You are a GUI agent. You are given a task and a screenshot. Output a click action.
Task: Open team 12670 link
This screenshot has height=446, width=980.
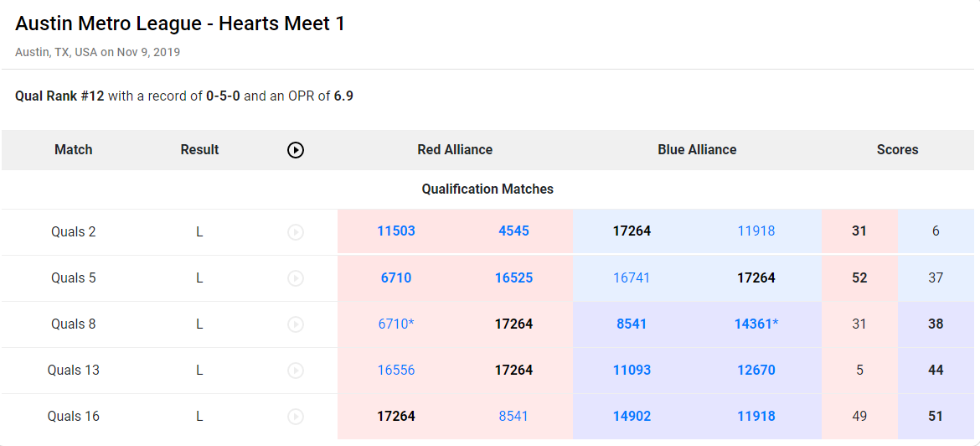tap(756, 370)
